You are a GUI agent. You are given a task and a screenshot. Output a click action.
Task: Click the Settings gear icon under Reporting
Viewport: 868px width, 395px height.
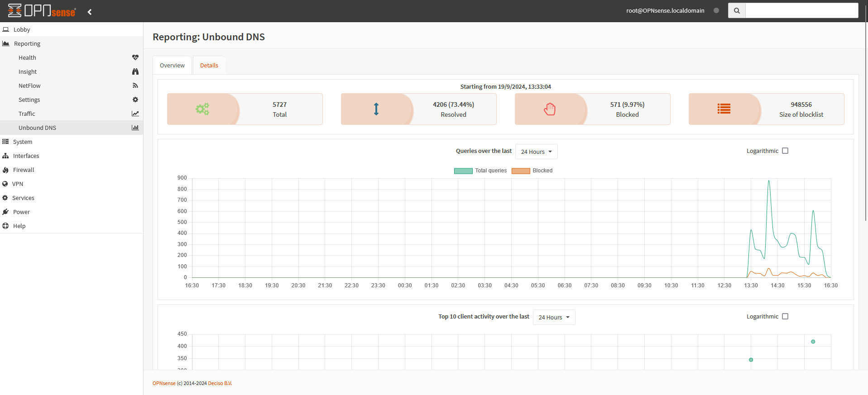point(135,100)
